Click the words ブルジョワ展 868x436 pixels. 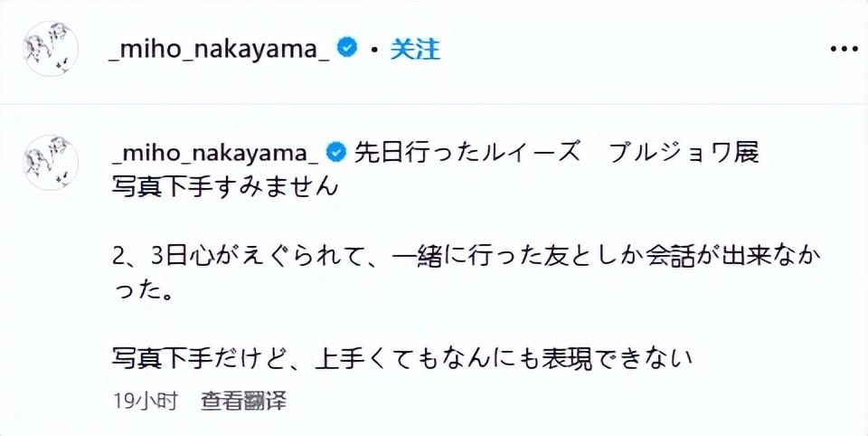click(x=684, y=151)
